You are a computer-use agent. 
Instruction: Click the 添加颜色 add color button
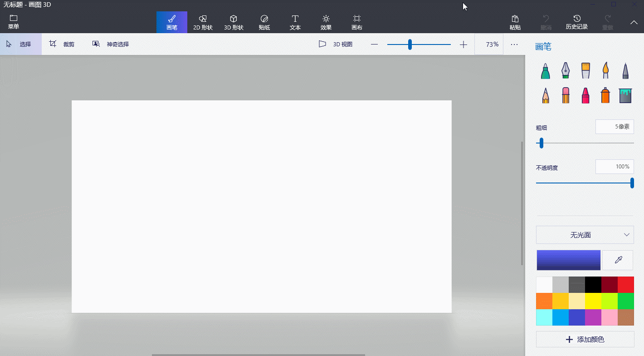tap(585, 339)
